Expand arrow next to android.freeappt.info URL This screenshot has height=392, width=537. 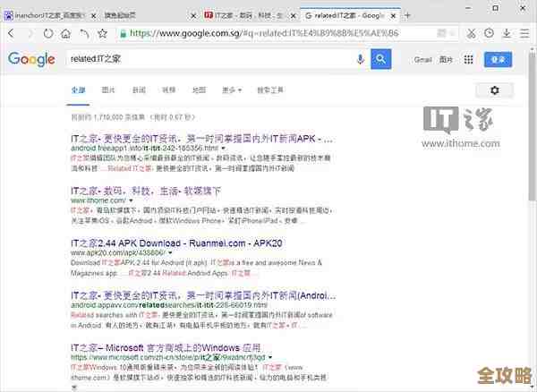[223, 149]
